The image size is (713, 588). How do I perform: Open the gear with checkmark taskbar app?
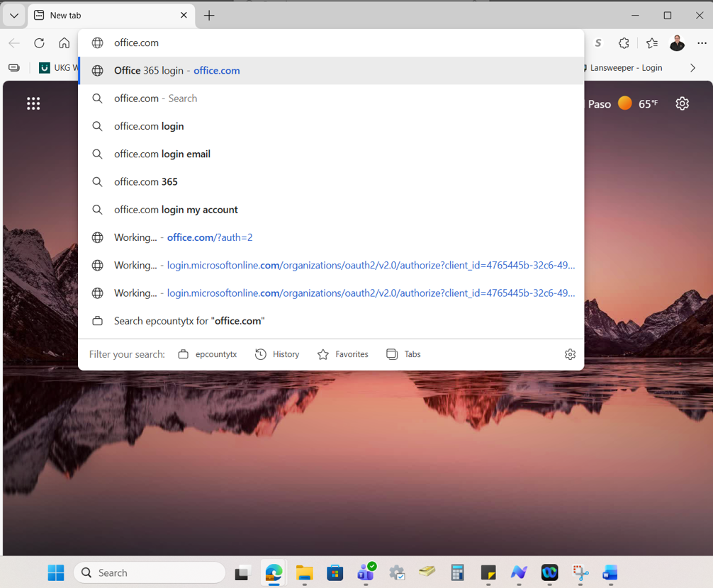396,572
